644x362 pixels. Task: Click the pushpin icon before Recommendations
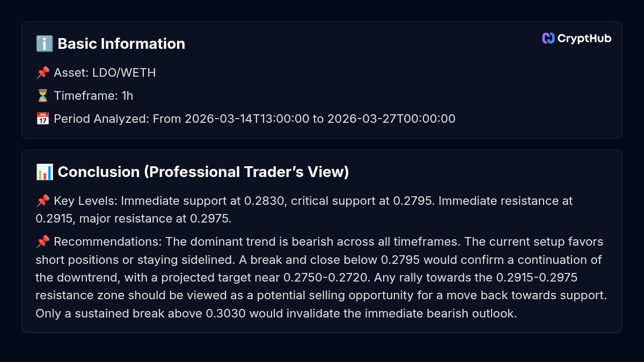pos(43,242)
